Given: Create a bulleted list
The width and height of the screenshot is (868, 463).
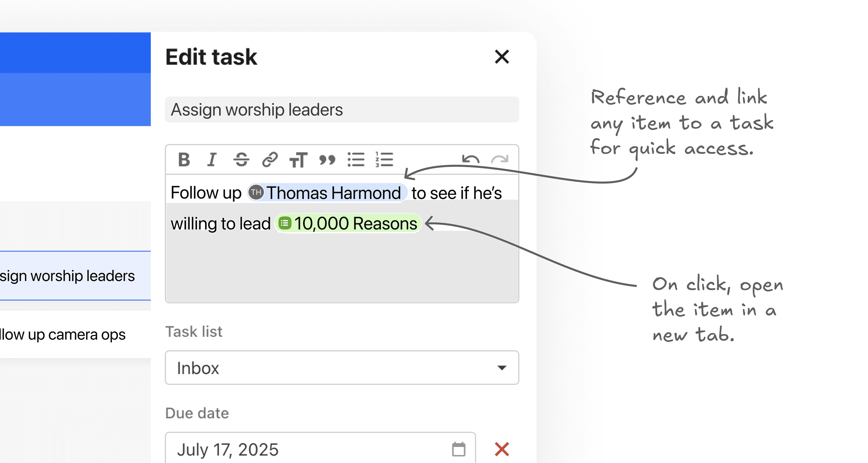Looking at the screenshot, I should tap(356, 160).
